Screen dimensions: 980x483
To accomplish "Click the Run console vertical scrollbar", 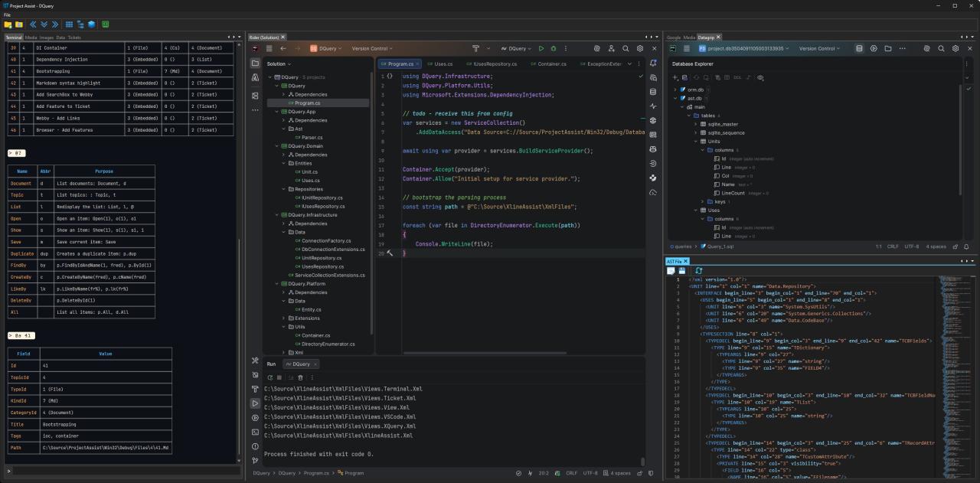I will coord(642,462).
